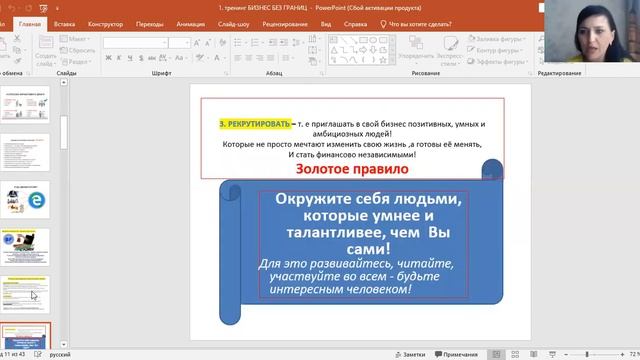The height and width of the screenshot is (360, 640).
Task: Justify text in paragraph group
Action: coord(270,58)
